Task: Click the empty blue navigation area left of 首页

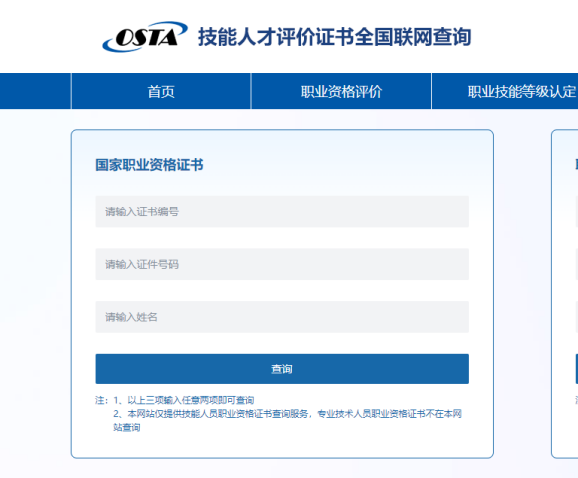Action: [35, 91]
